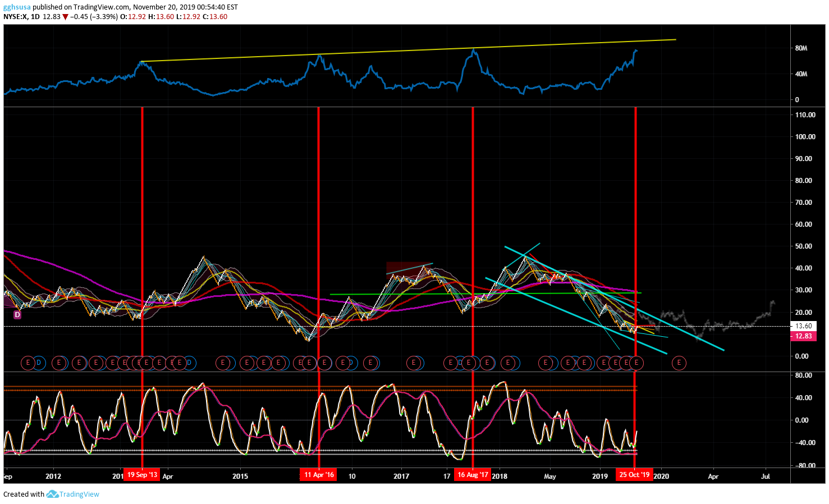The height and width of the screenshot is (504, 829).
Task: Click the 2015 label on the time axis
Action: pos(240,476)
